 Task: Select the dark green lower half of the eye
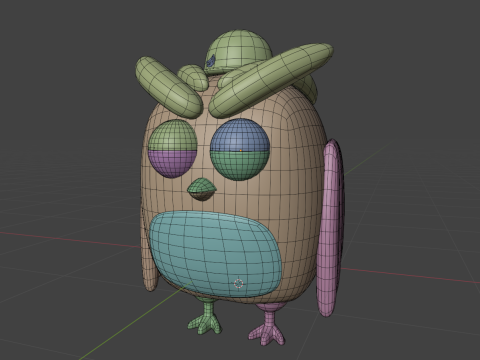click(x=239, y=166)
